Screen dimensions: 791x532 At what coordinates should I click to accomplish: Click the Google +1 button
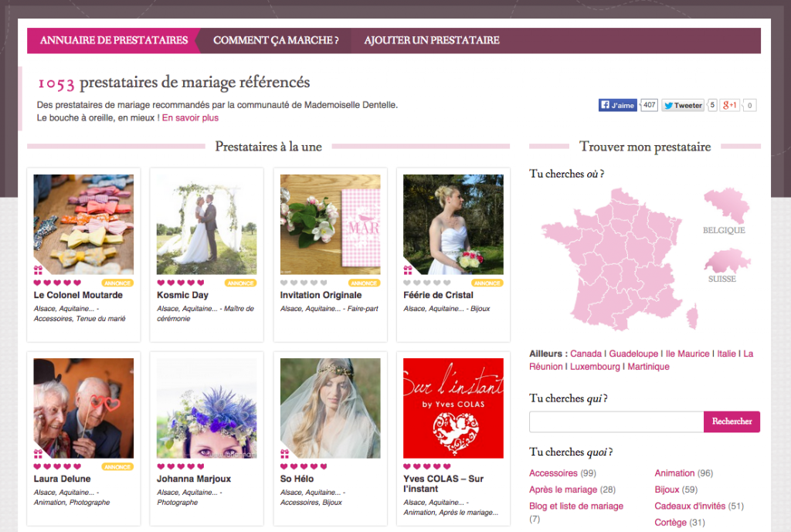pos(730,105)
